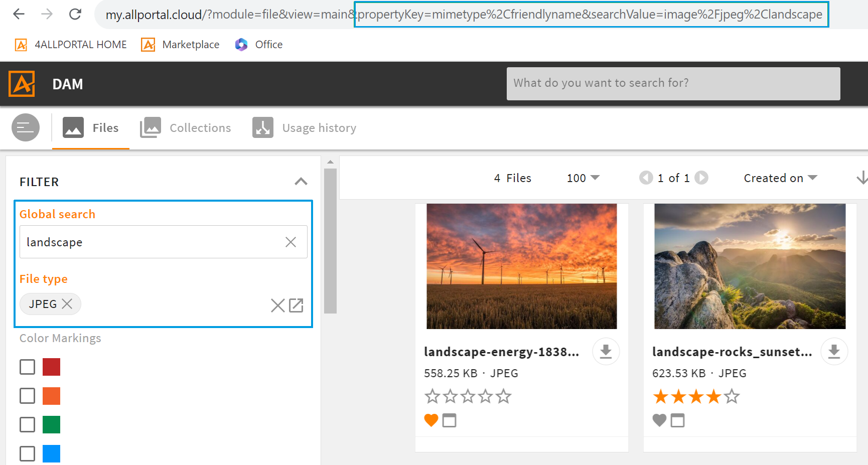The image size is (868, 465).
Task: Open the 100 items per page dropdown
Action: (x=583, y=178)
